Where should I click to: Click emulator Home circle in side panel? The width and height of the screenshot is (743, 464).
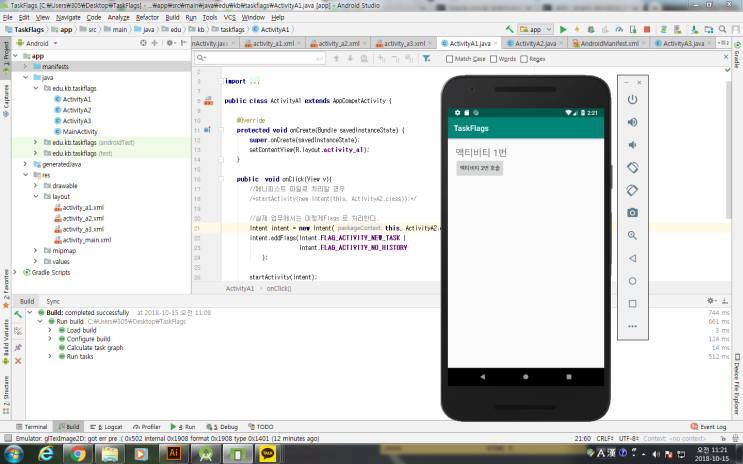point(632,281)
